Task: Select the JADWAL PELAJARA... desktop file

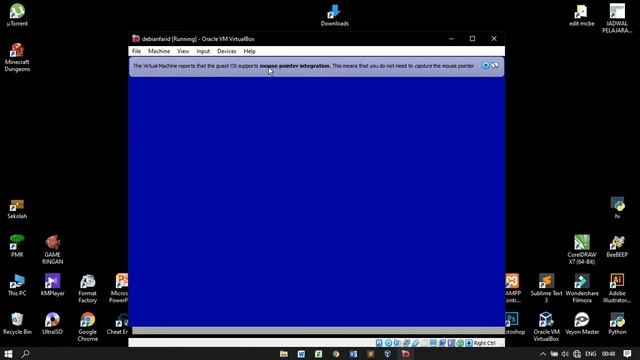Action: [x=617, y=18]
